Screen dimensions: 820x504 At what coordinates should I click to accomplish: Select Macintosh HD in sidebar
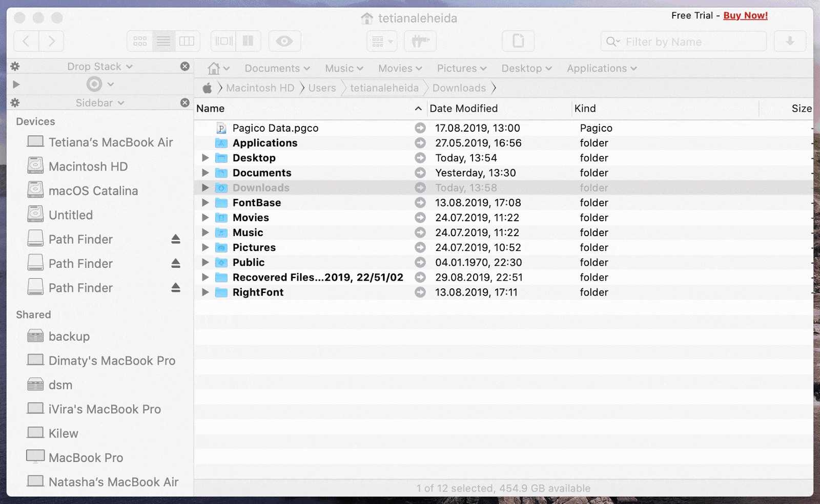pos(77,166)
